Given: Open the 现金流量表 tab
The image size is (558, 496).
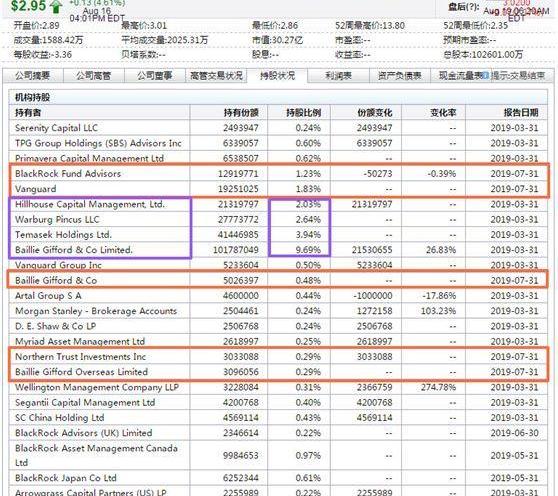Looking at the screenshot, I should [461, 76].
